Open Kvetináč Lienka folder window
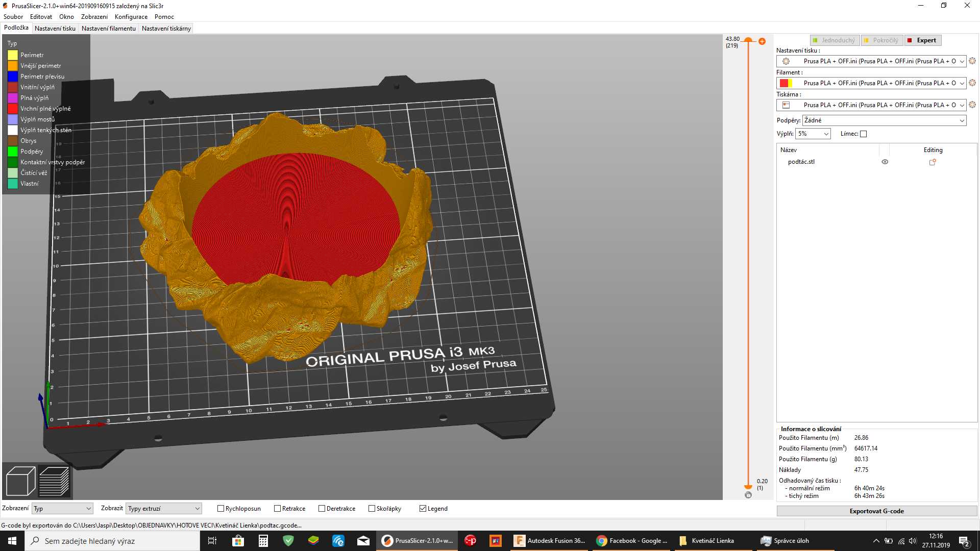This screenshot has height=551, width=980. [715, 541]
